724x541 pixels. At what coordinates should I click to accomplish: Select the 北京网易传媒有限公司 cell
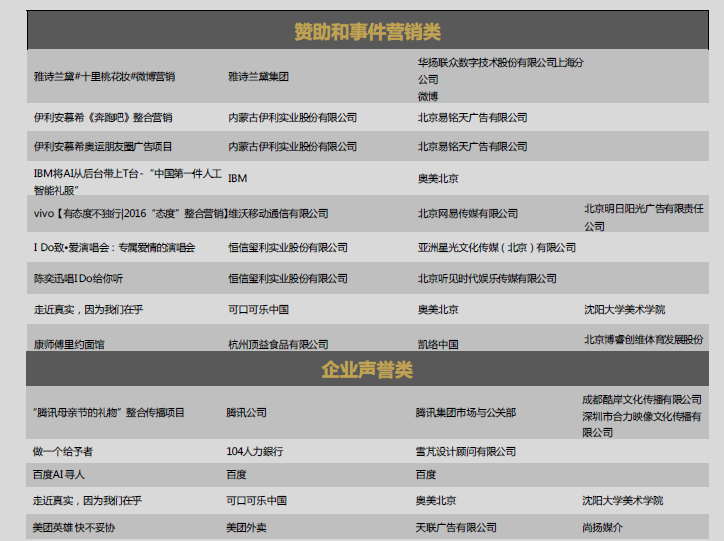(x=468, y=214)
